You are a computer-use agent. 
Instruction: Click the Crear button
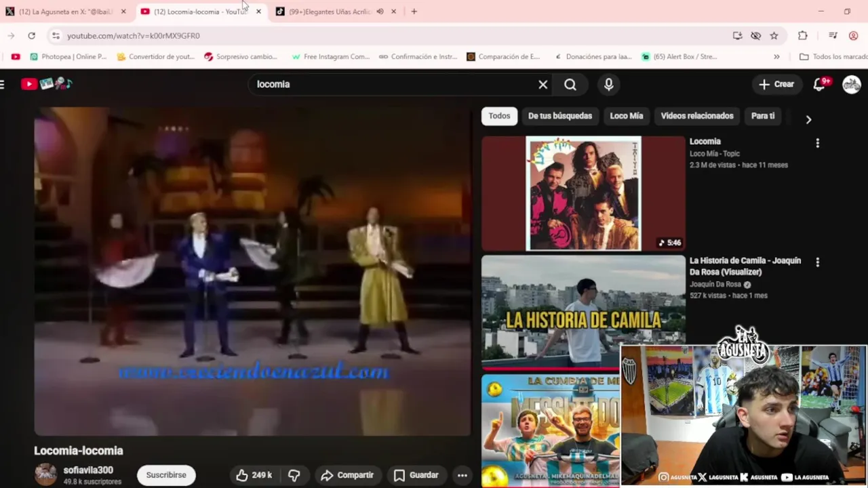coord(776,84)
